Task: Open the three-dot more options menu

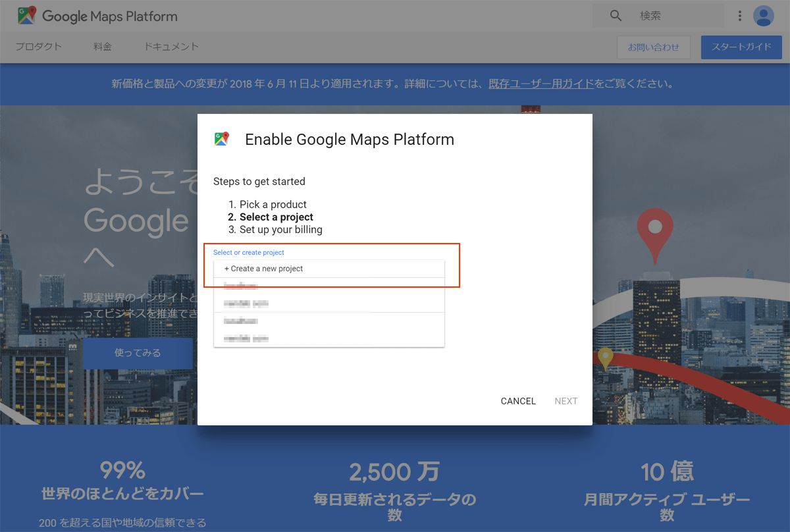Action: [x=740, y=16]
